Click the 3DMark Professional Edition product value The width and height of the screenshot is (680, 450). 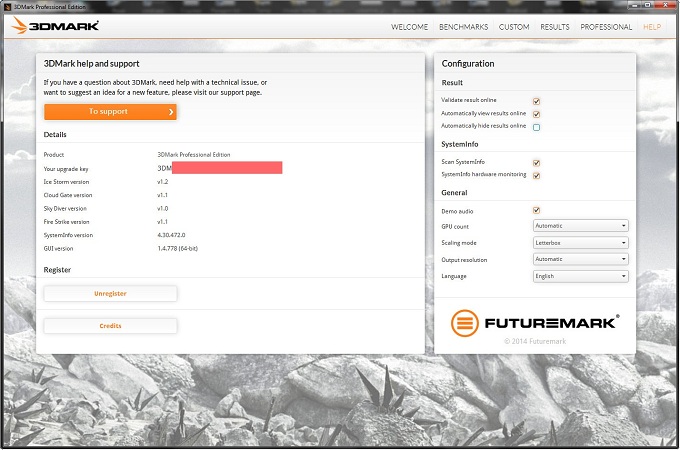tap(193, 154)
